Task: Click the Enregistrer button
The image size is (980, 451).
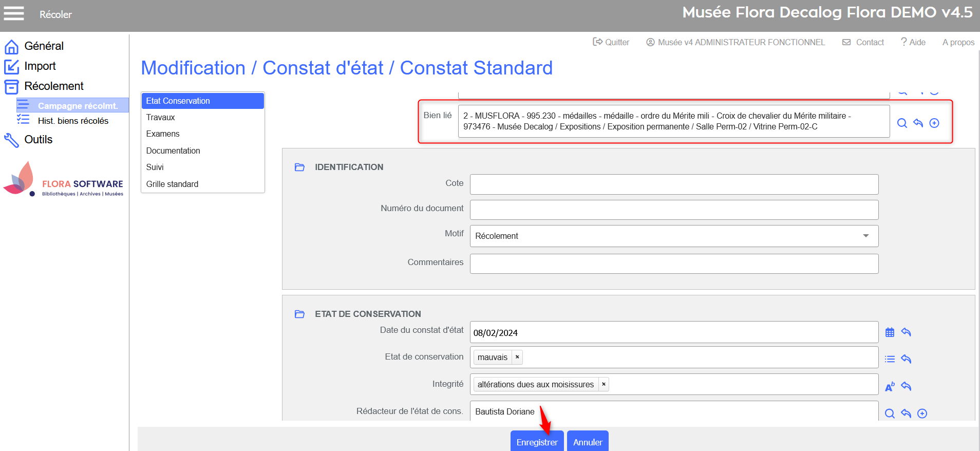Action: click(x=537, y=442)
